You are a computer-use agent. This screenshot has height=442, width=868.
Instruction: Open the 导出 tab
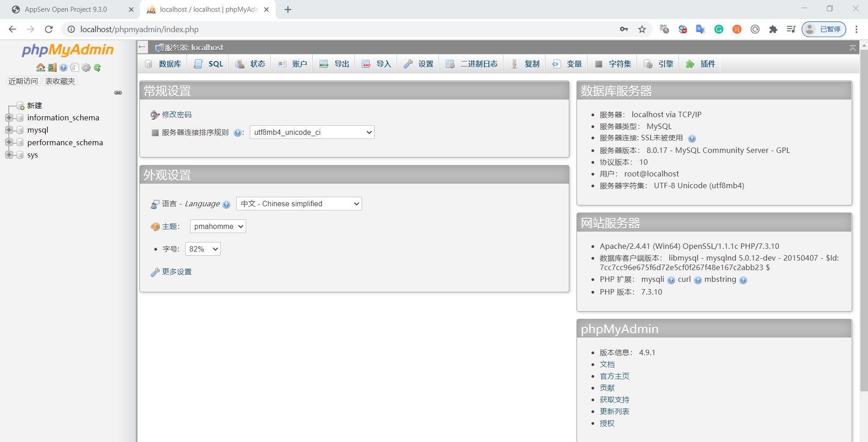tap(334, 64)
